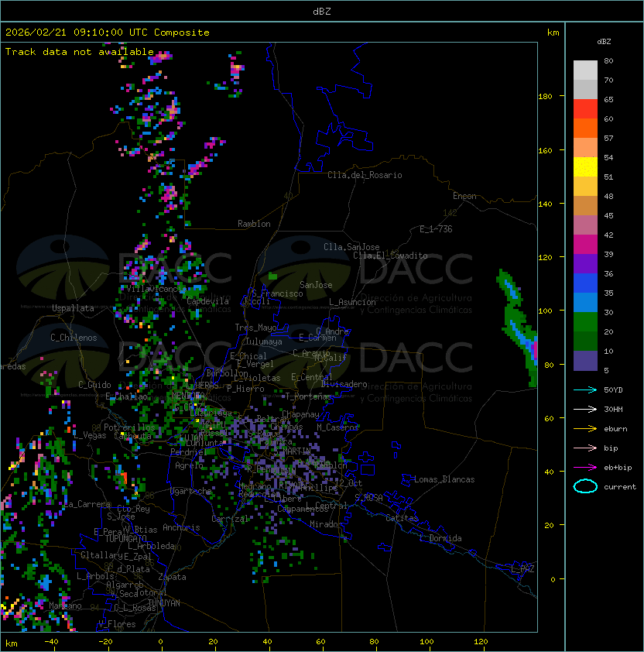Click the 'L_Asuncion' map label
Viewport: 644px width, 652px height.
352,302
